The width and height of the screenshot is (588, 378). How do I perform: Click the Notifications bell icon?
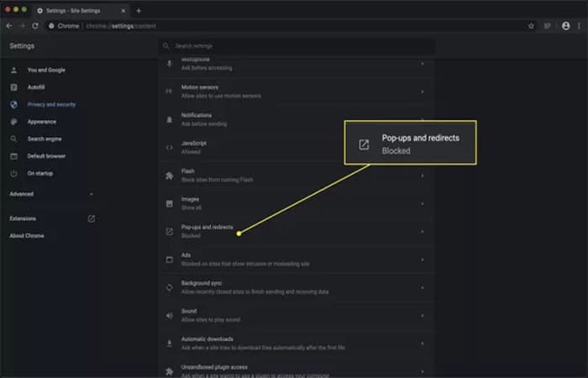170,119
